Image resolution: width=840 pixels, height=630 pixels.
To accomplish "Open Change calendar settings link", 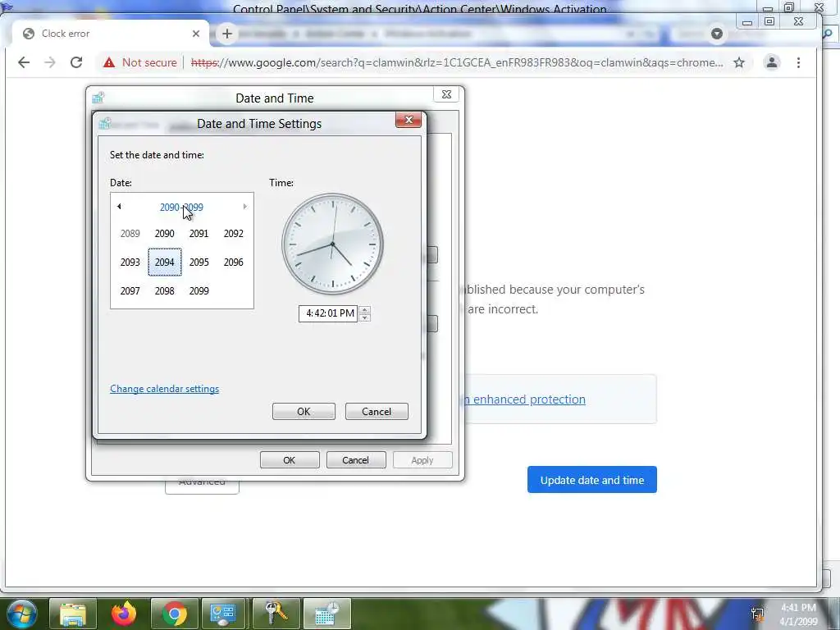I will (x=164, y=389).
